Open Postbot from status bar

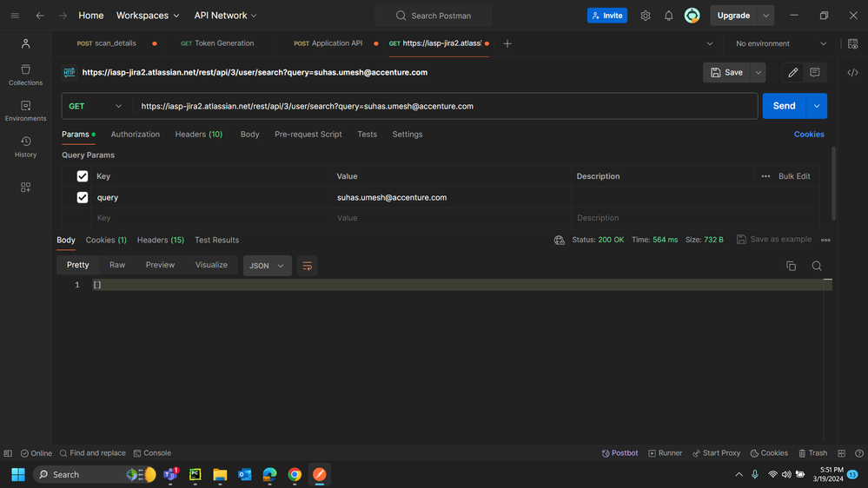[620, 453]
